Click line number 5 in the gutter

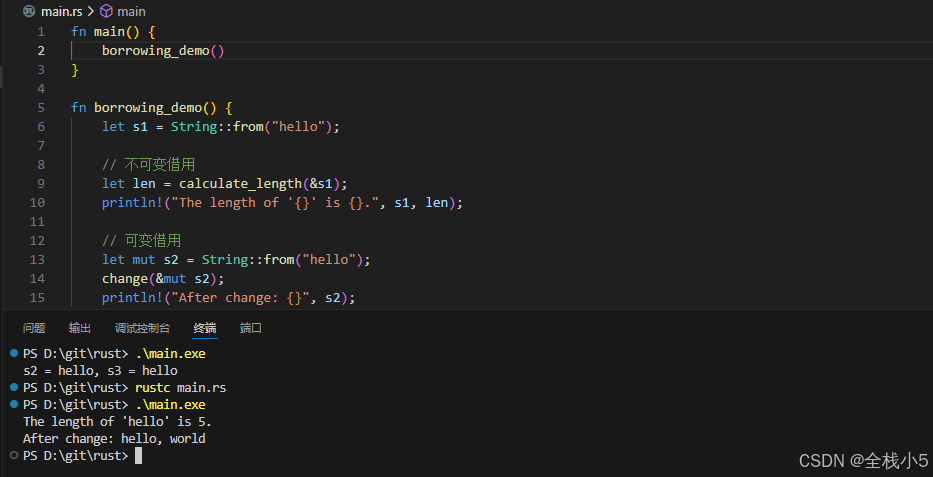pyautogui.click(x=40, y=108)
